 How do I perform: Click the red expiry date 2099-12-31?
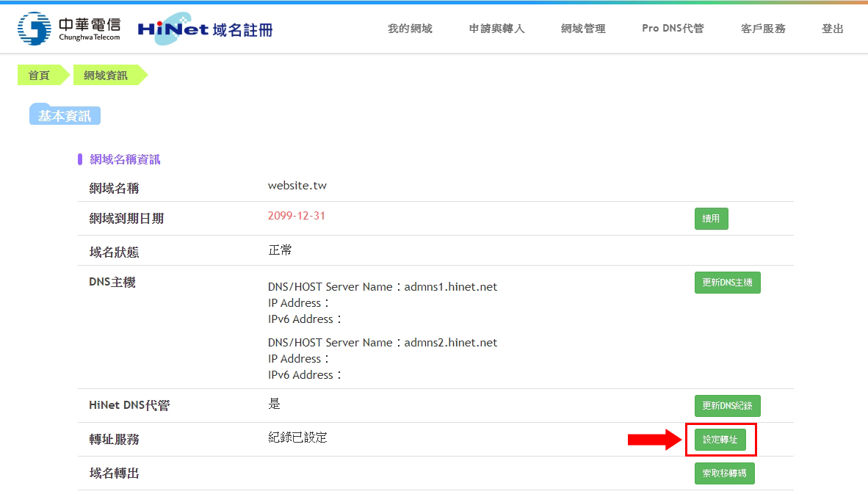point(297,216)
